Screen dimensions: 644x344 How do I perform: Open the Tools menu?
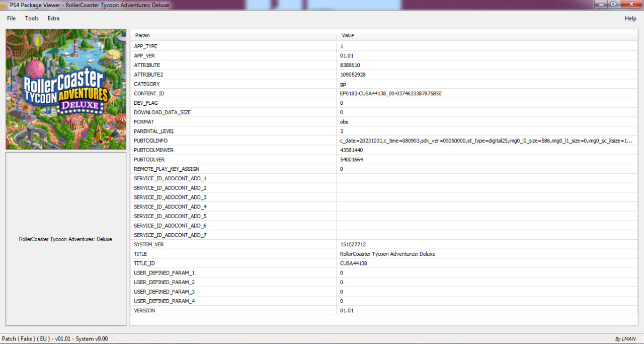point(32,18)
